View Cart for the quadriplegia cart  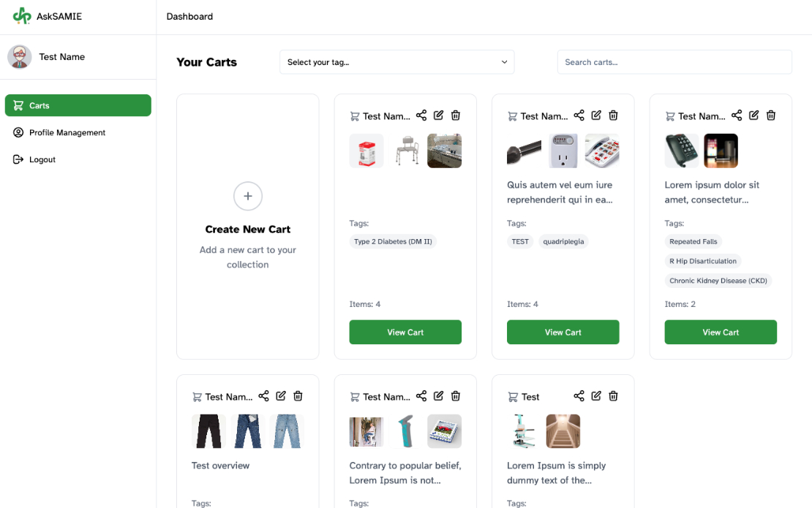coord(563,332)
